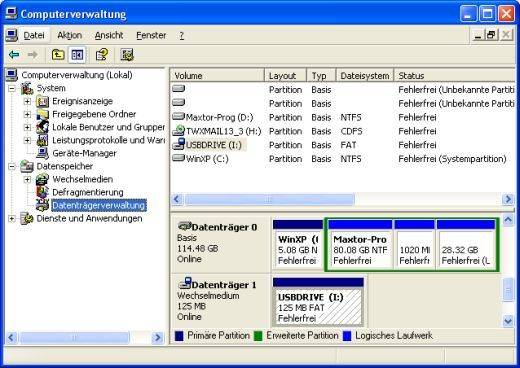The height and width of the screenshot is (368, 520).
Task: Go up one level folder icon
Action: [x=58, y=55]
